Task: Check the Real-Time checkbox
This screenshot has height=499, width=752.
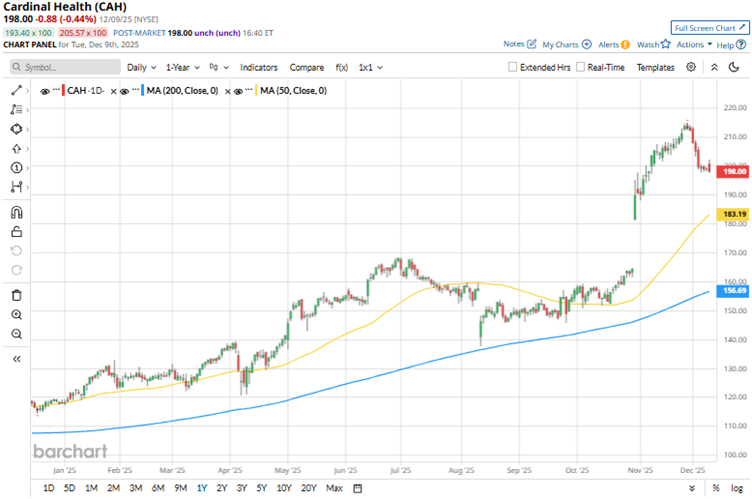Action: pyautogui.click(x=580, y=67)
